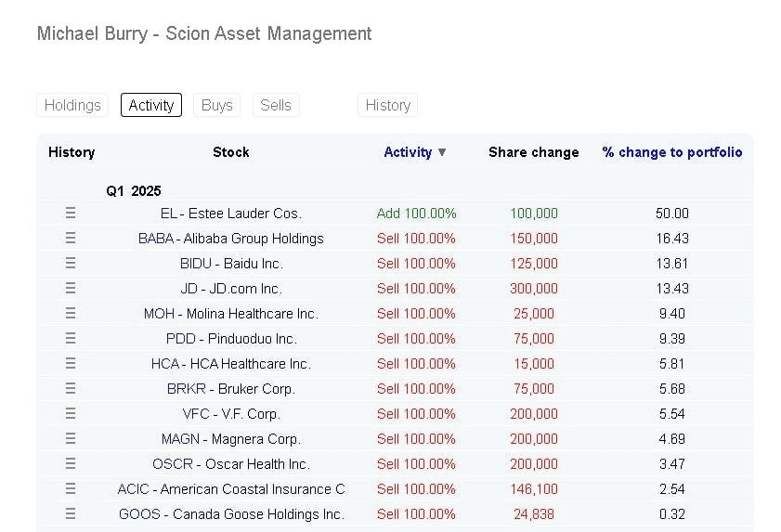Open history icon for Pinduoduo row
Image resolution: width=781 pixels, height=532 pixels.
[x=71, y=339]
